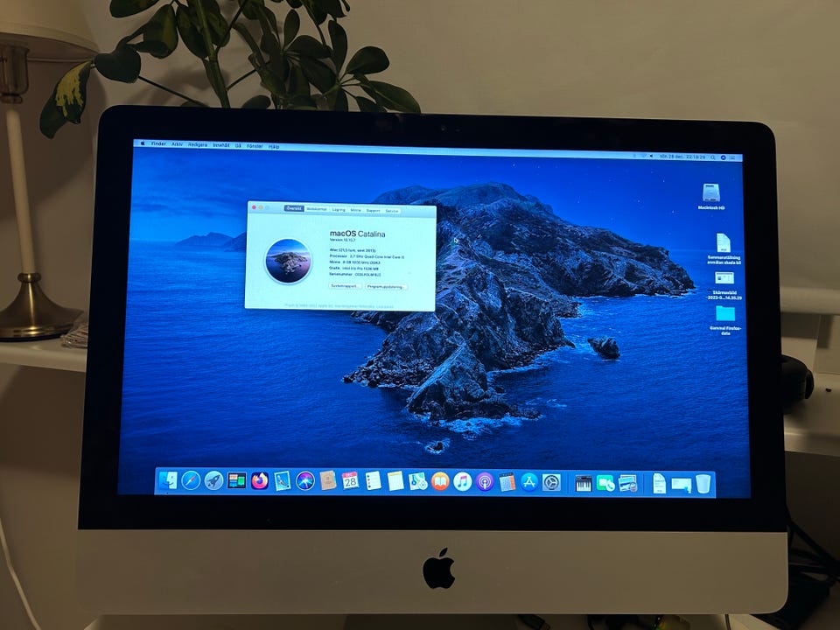840x630 pixels.
Task: Open System Preferences gear in Dock
Action: click(551, 483)
